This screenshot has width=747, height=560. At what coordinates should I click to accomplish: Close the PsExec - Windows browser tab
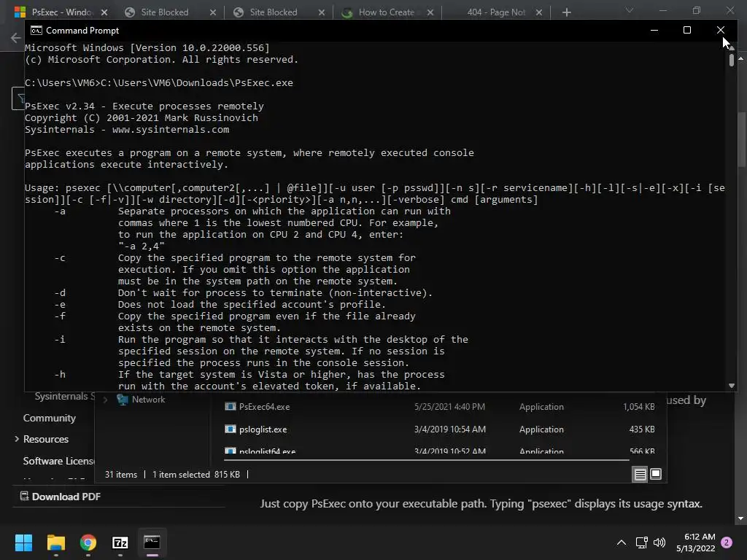click(x=104, y=12)
